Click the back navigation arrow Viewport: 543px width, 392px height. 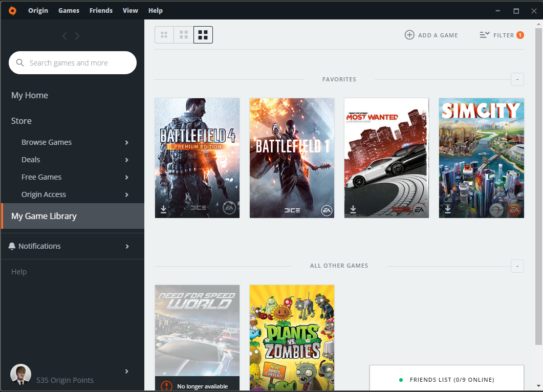pos(64,36)
